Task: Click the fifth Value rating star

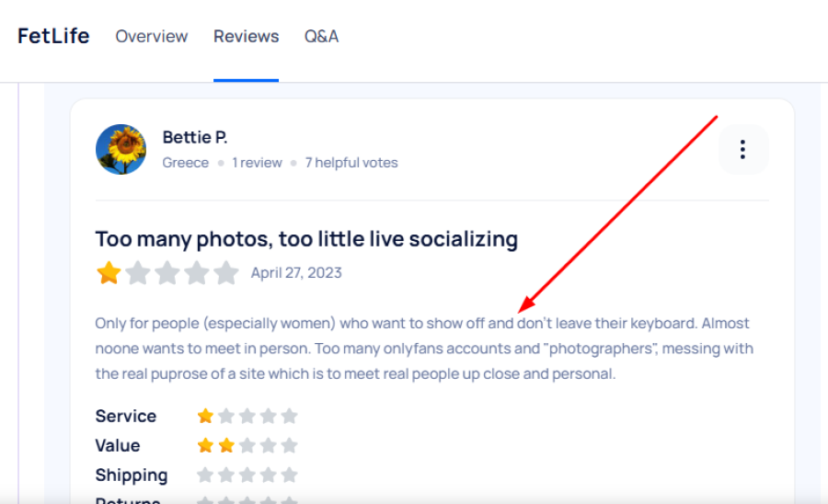Action: (x=289, y=445)
